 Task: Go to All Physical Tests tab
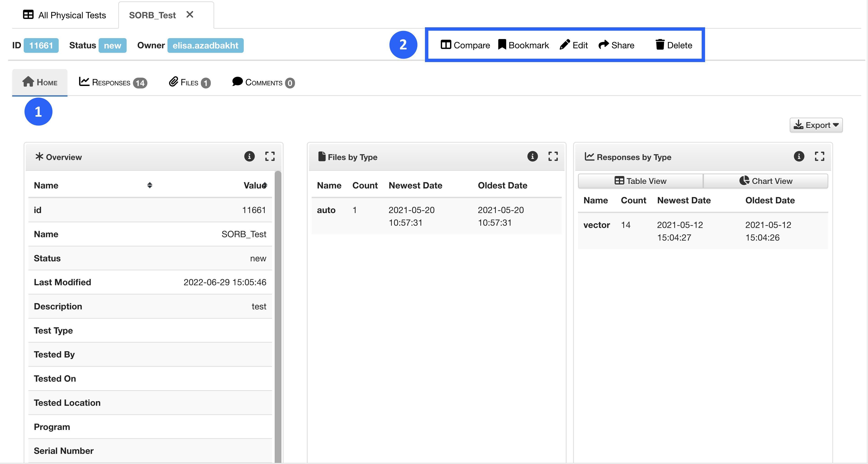click(65, 15)
